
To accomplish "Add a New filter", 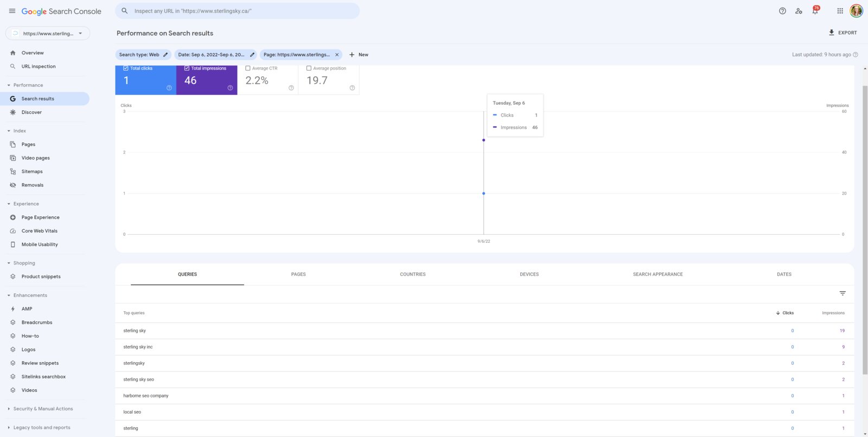I will point(359,55).
